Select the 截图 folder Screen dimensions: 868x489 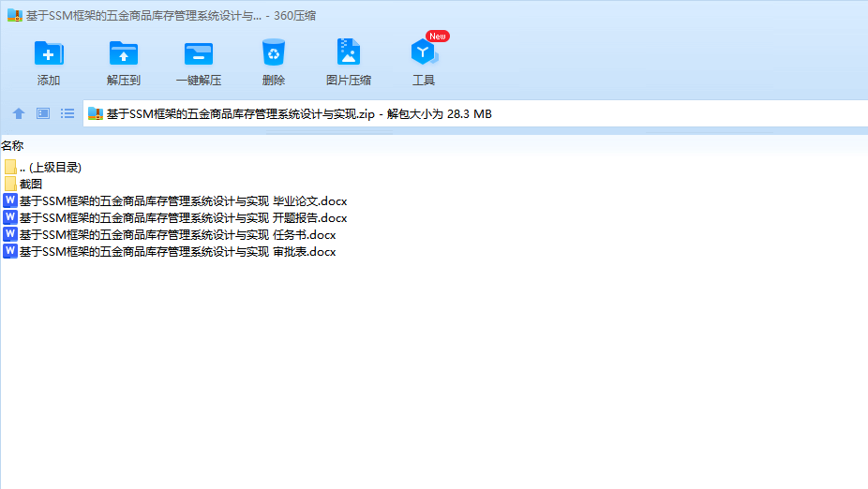(23, 184)
